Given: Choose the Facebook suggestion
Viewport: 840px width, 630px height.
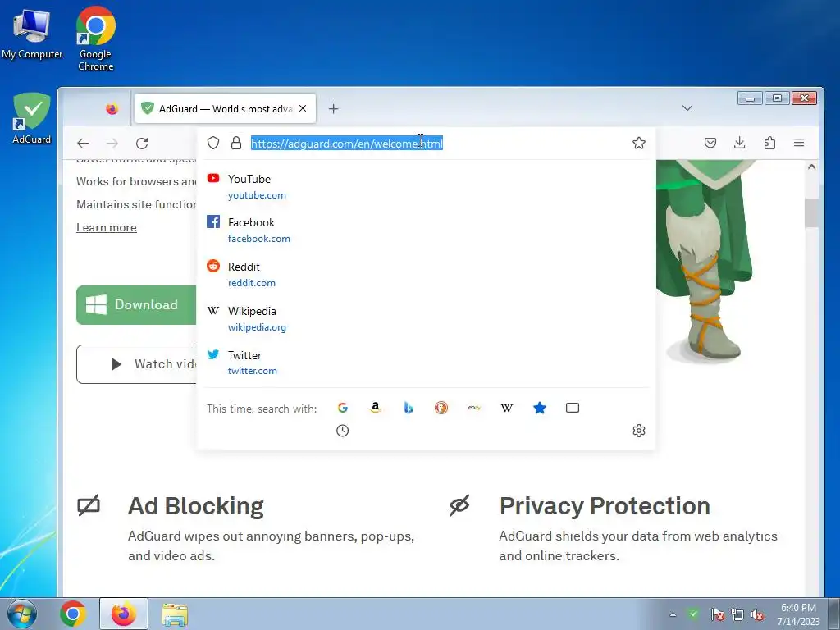Looking at the screenshot, I should click(426, 231).
